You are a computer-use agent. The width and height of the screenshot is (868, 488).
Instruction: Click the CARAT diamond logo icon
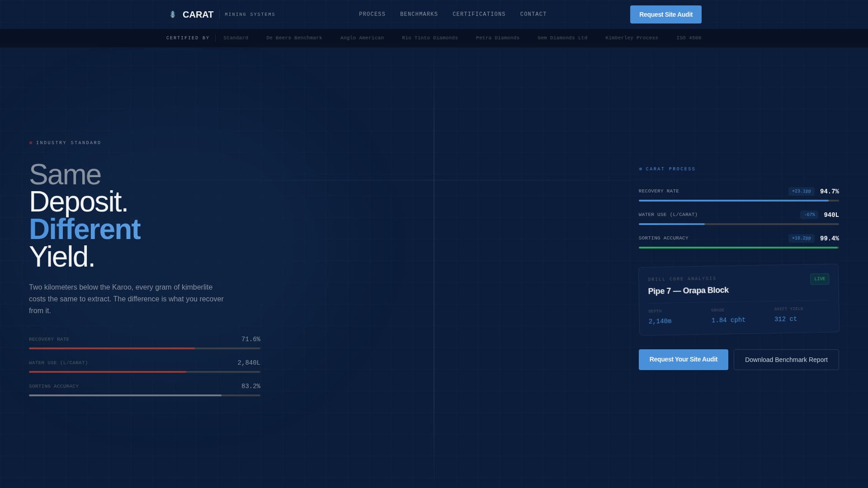(173, 14)
